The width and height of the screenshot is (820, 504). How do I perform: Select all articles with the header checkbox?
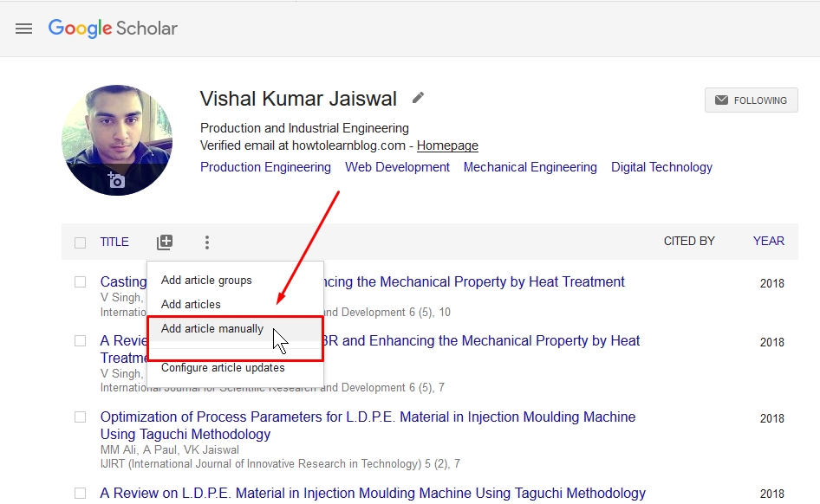point(80,242)
